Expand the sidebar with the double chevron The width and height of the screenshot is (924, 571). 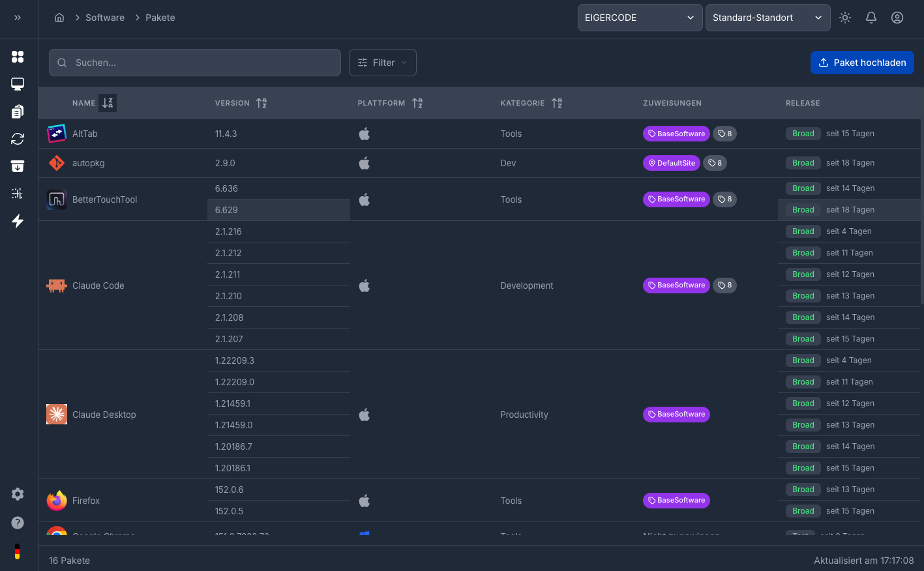[x=18, y=18]
